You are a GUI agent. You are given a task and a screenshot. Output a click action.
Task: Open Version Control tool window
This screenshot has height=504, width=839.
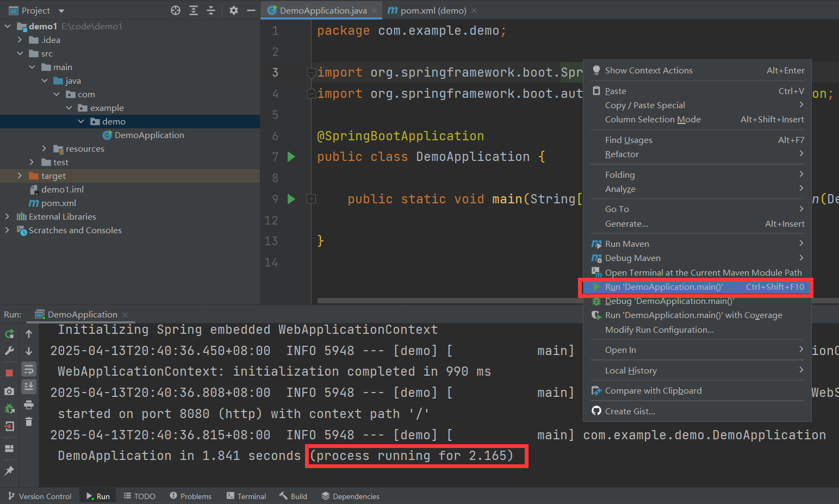[x=40, y=496]
